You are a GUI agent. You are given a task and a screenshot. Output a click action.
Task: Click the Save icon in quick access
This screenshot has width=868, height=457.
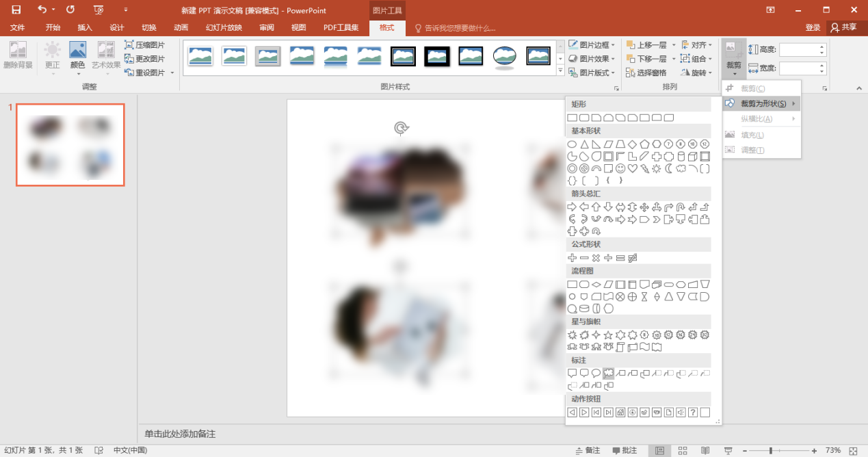click(x=16, y=10)
